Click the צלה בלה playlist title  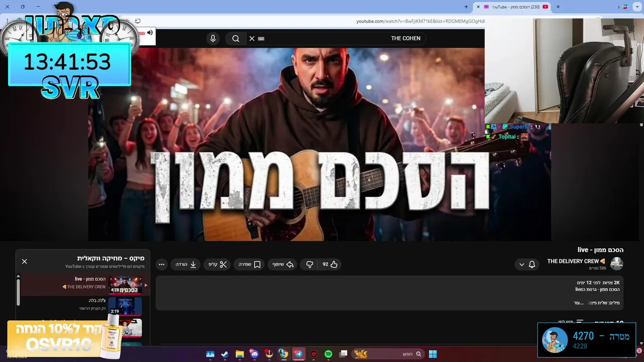point(97,301)
